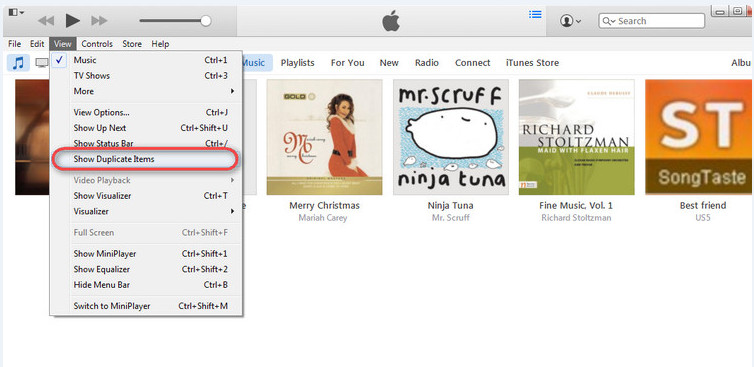The width and height of the screenshot is (754, 367).
Task: Select the Music note library icon
Action: coord(18,63)
